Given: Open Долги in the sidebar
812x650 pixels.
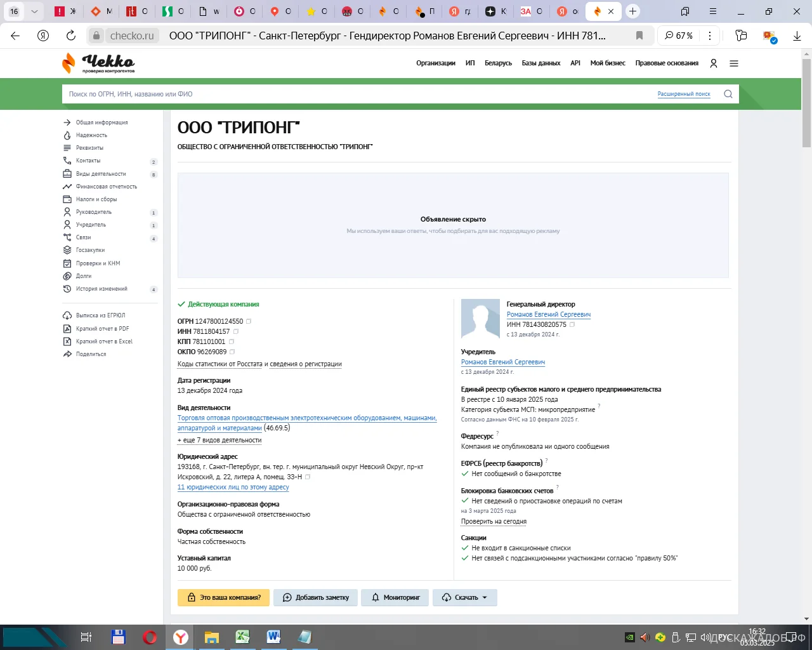Looking at the screenshot, I should (84, 276).
